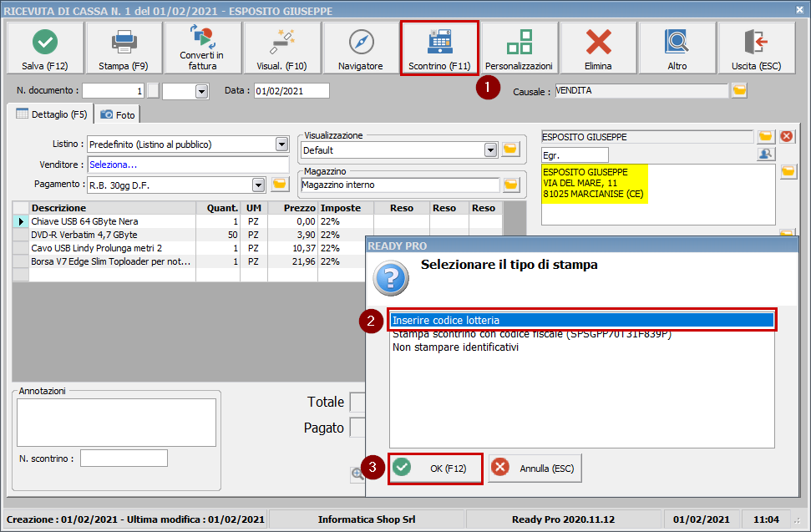The width and height of the screenshot is (811, 532).
Task: Click the Salva (F12) toolbar button
Action: [x=44, y=48]
